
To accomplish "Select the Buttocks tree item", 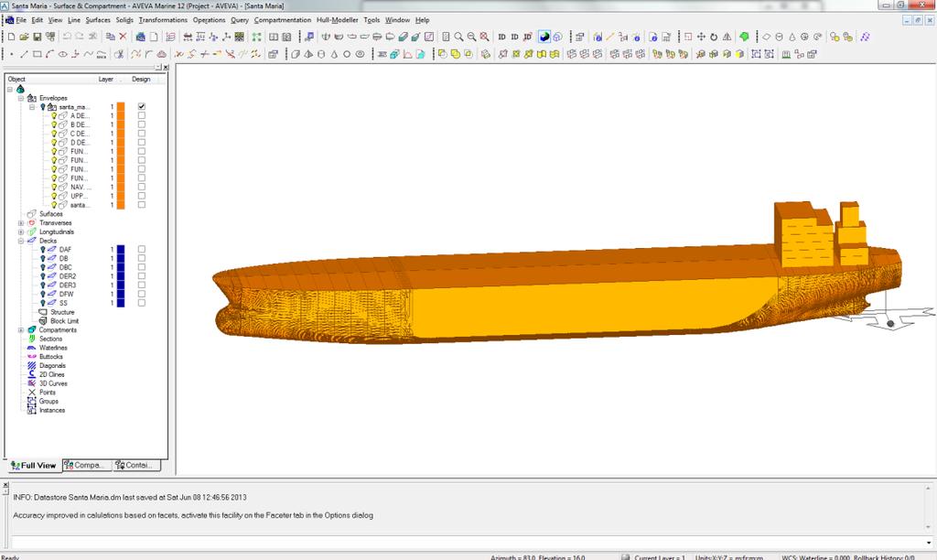I will 51,357.
